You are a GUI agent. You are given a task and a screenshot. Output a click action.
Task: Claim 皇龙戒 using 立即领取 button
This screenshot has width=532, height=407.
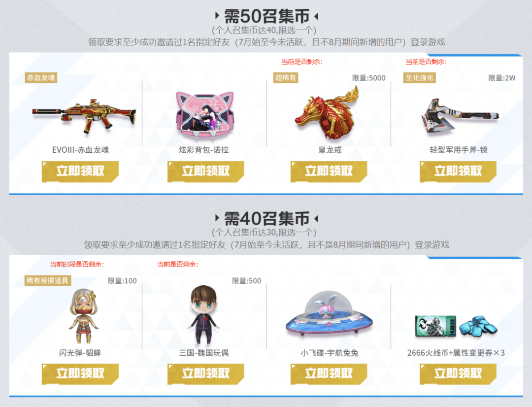coord(329,172)
